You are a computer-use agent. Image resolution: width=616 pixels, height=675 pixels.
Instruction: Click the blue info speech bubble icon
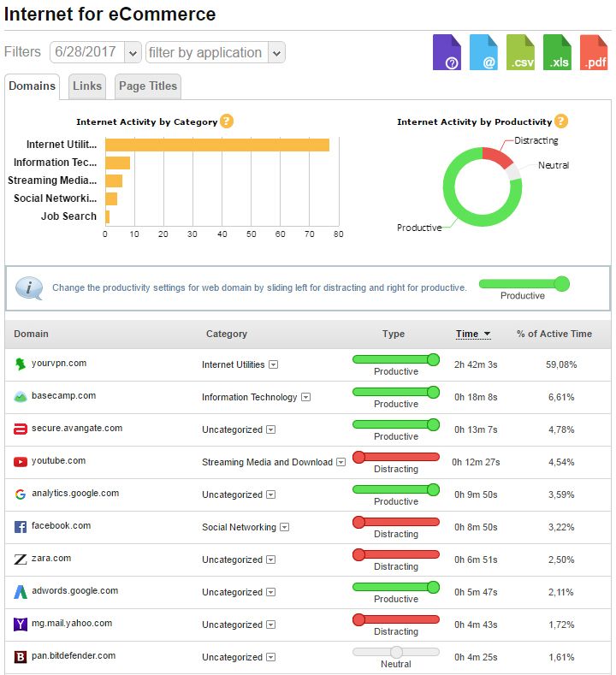pos(29,288)
